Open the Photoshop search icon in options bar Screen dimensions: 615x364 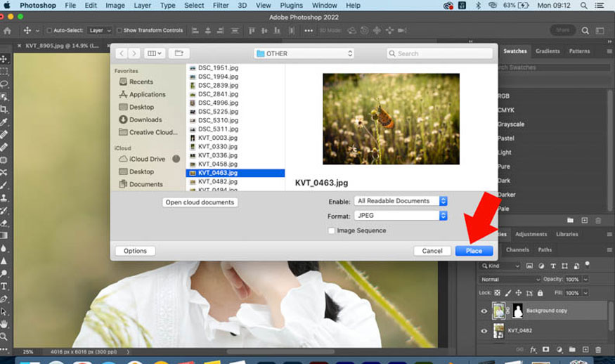[585, 31]
